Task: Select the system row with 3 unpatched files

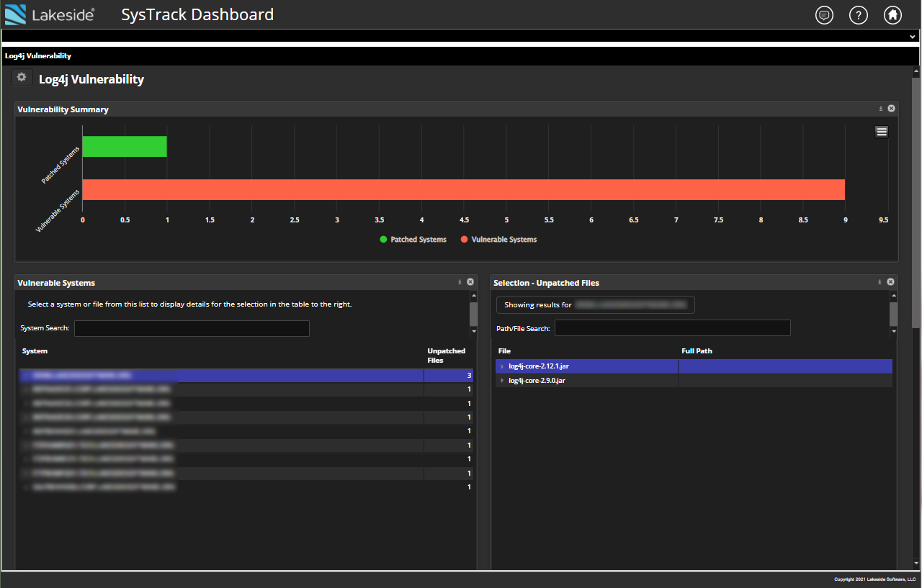Action: pyautogui.click(x=246, y=376)
